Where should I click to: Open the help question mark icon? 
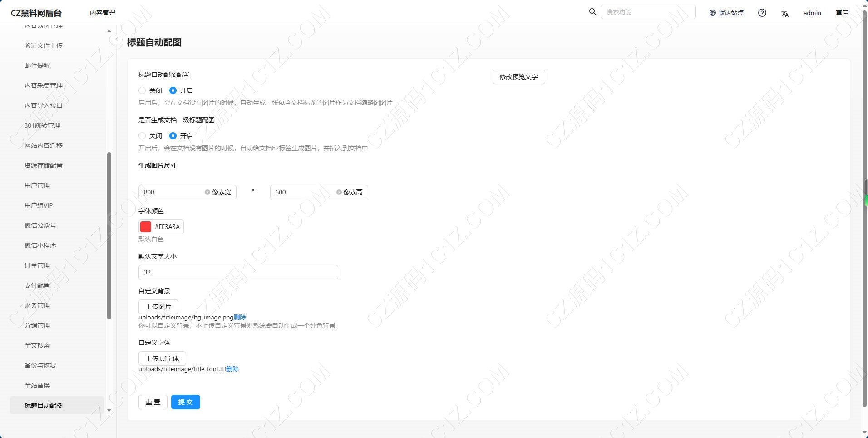tap(762, 13)
